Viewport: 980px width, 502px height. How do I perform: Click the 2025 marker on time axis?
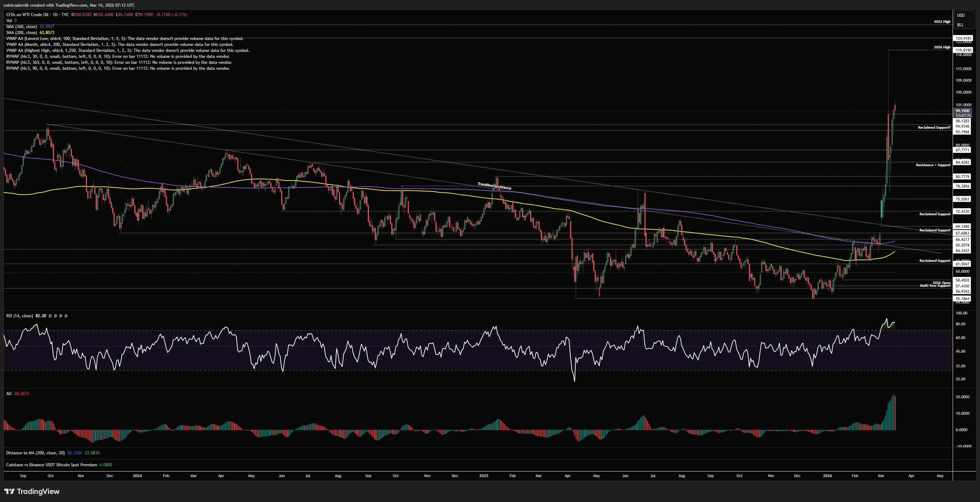coord(484,476)
